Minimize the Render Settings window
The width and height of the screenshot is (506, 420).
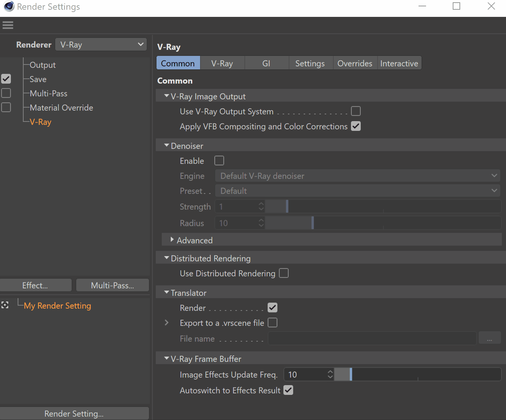(x=422, y=6)
